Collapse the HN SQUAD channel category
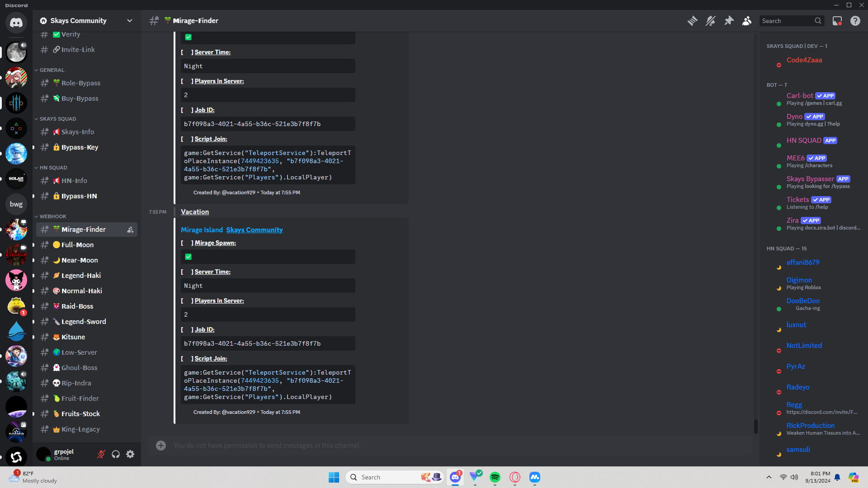The image size is (868, 488). (x=53, y=168)
